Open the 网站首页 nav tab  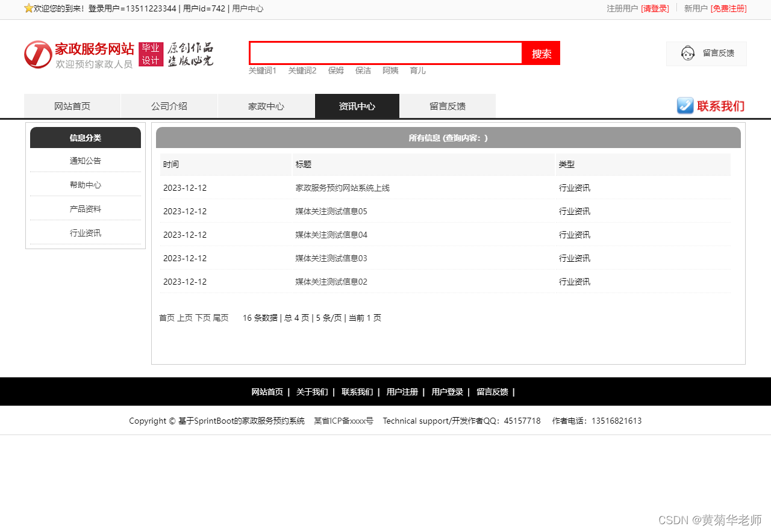click(x=72, y=106)
